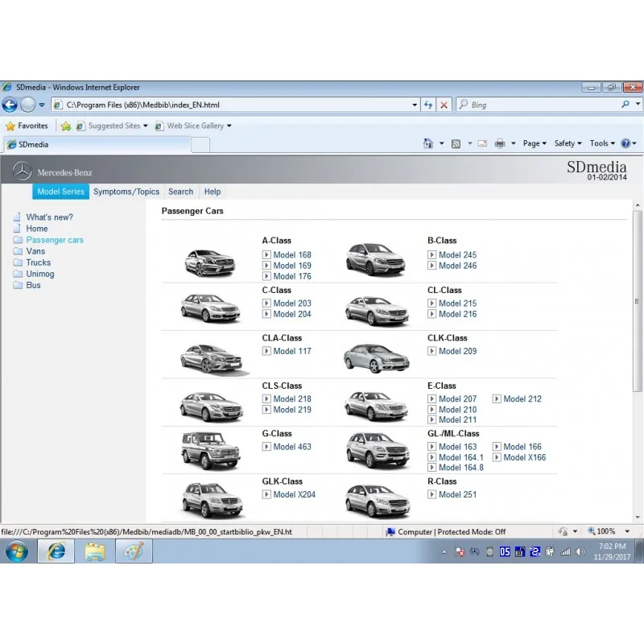Open the Model 117 link
The image size is (644, 644).
292,351
